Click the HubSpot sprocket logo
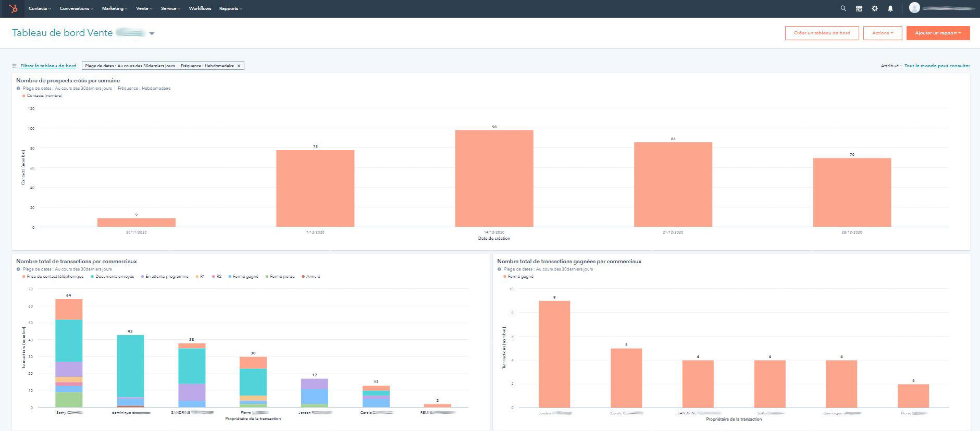 (14, 8)
